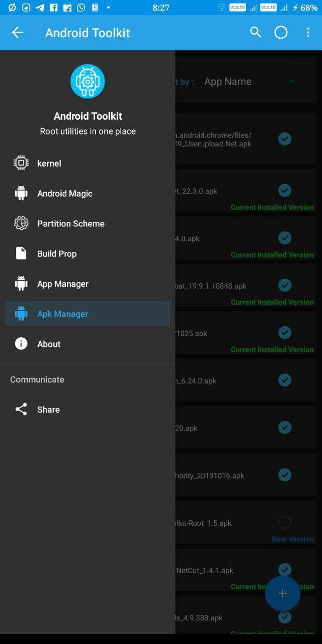
Task: Tap the Toolkit-Root_1.5.apk file name
Action: point(204,523)
